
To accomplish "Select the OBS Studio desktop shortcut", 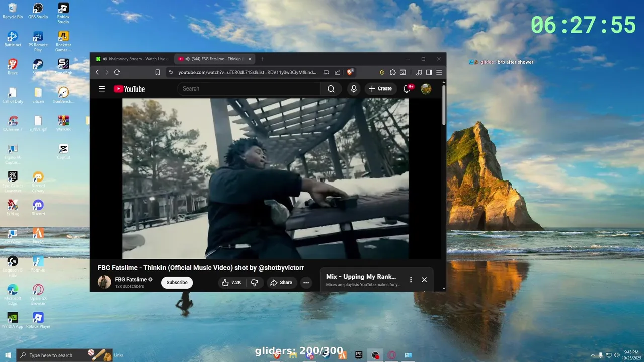I will pos(38,11).
